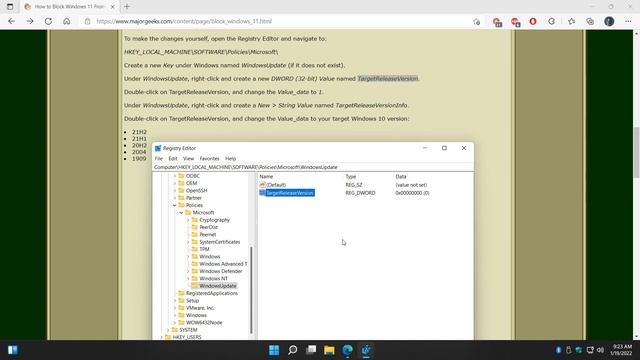Open File Explorer from taskbar
The height and width of the screenshot is (360, 640).
[329, 350]
